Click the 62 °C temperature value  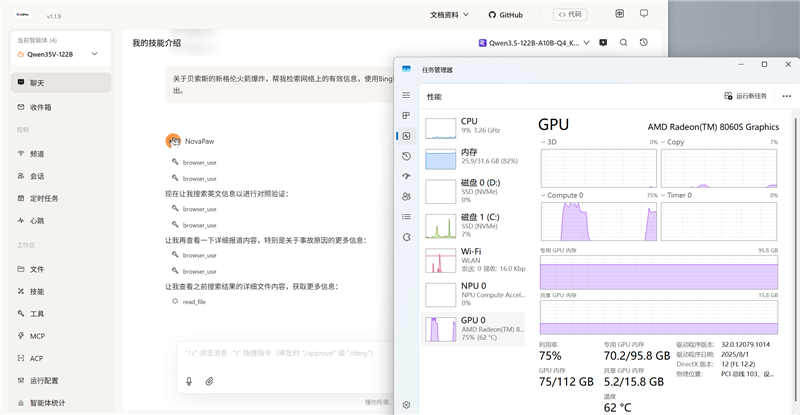617,408
